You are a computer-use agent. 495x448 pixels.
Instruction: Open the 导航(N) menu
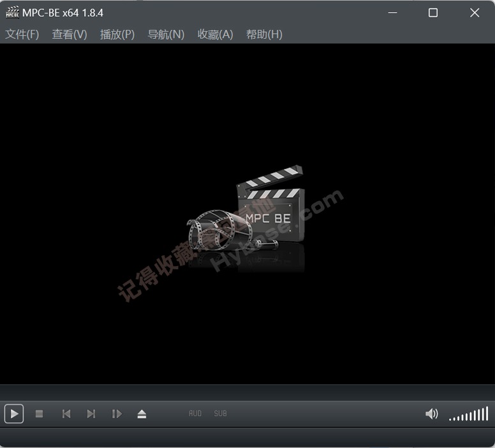(x=166, y=34)
